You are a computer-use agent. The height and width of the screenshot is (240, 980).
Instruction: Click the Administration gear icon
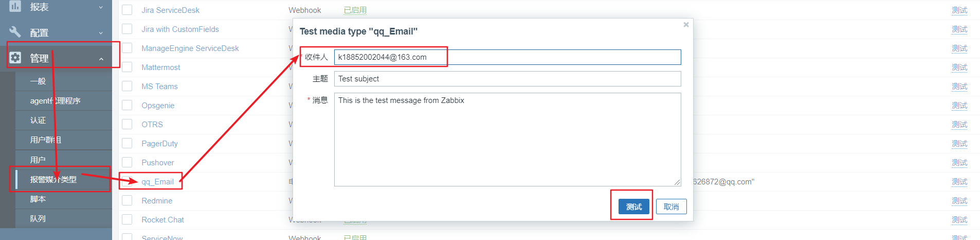[x=15, y=58]
